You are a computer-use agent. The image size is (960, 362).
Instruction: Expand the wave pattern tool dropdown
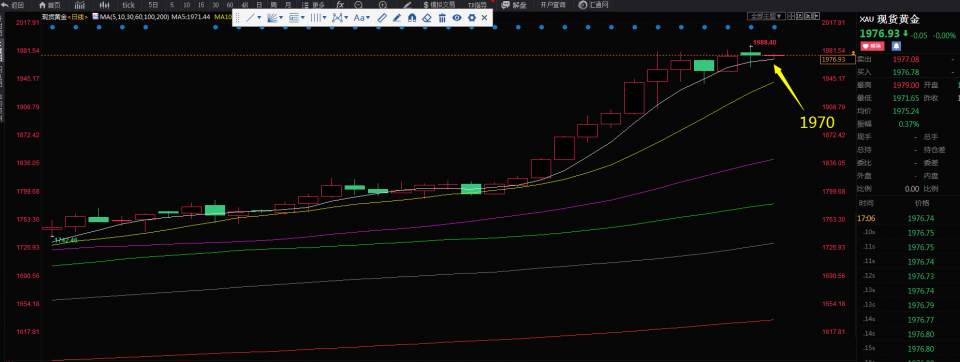pos(346,18)
